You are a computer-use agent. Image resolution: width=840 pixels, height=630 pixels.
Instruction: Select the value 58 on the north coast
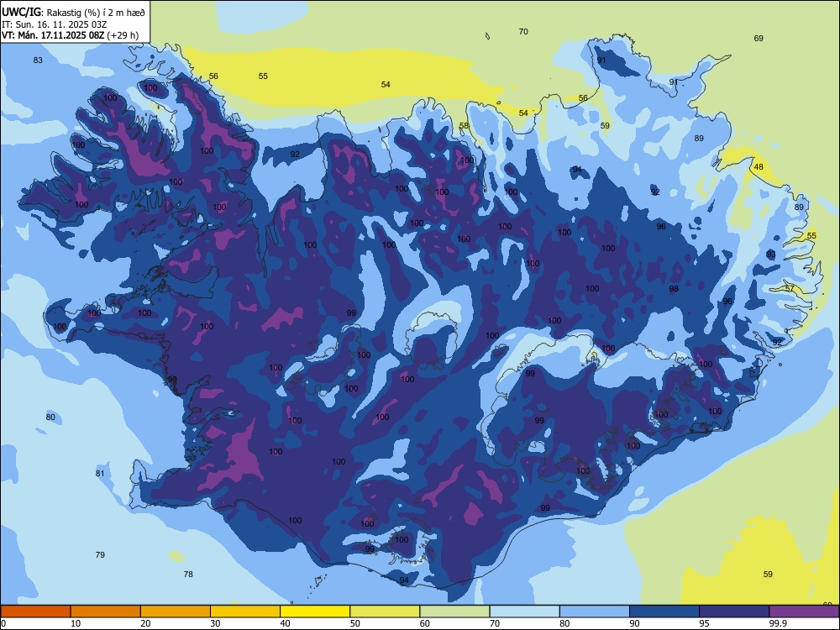[x=464, y=125]
